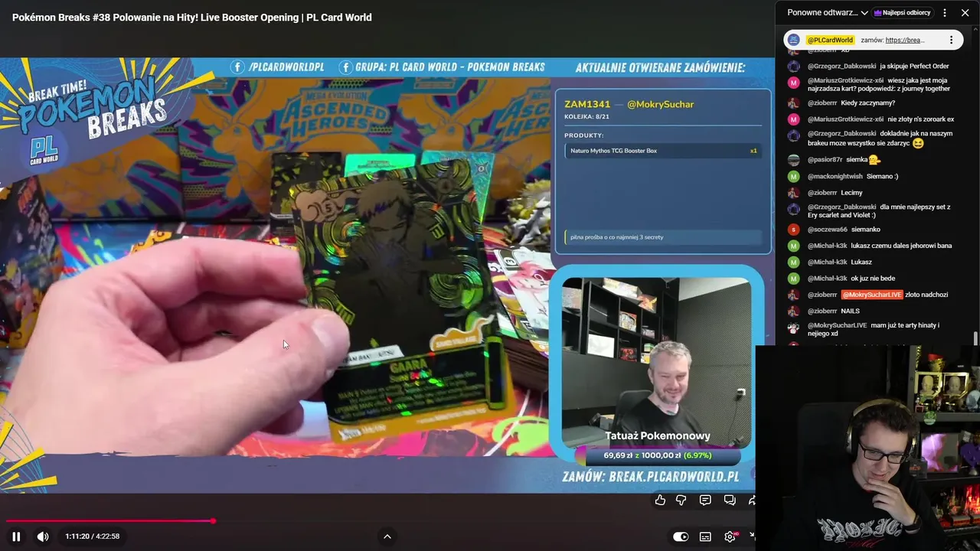The width and height of the screenshot is (980, 551).
Task: Click Facebook icon before /PLCARDWORLDPL
Action: (237, 67)
